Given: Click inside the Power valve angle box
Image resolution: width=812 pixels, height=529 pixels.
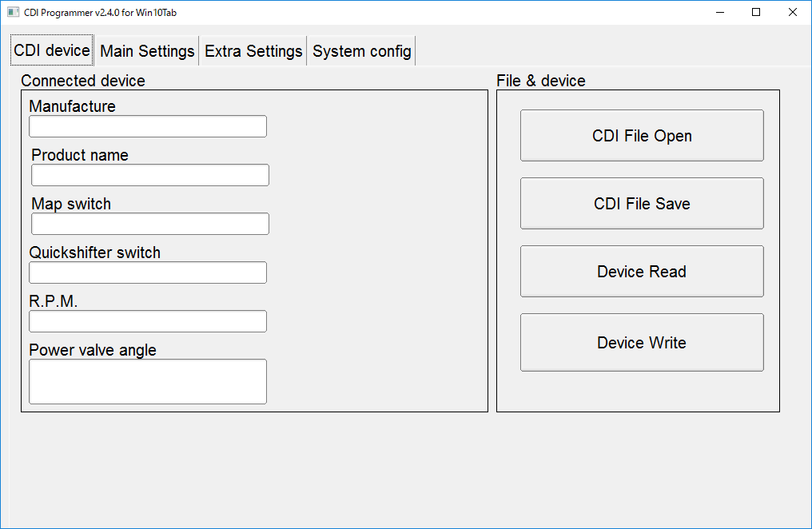Looking at the screenshot, I should pos(148,381).
